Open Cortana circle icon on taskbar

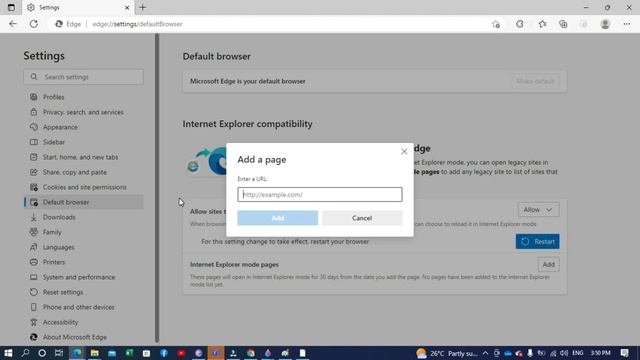tap(42, 353)
